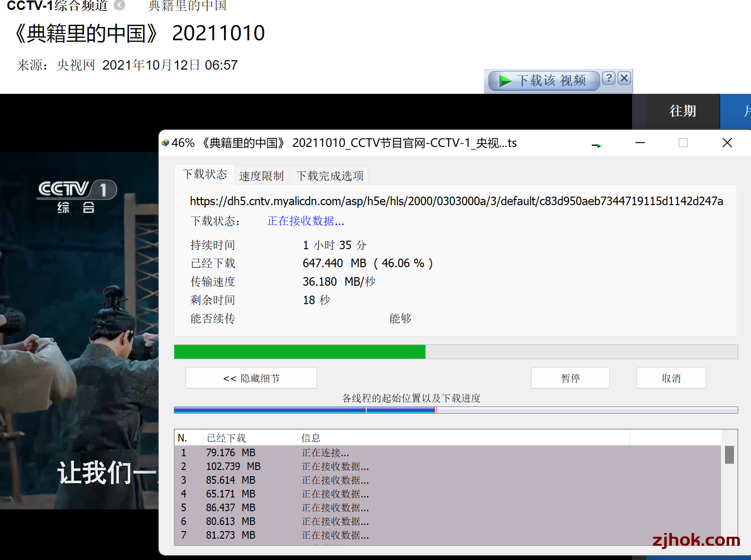Click the 36.180 MB/秒 transfer speed value
This screenshot has width=751, height=560.
pyautogui.click(x=339, y=282)
